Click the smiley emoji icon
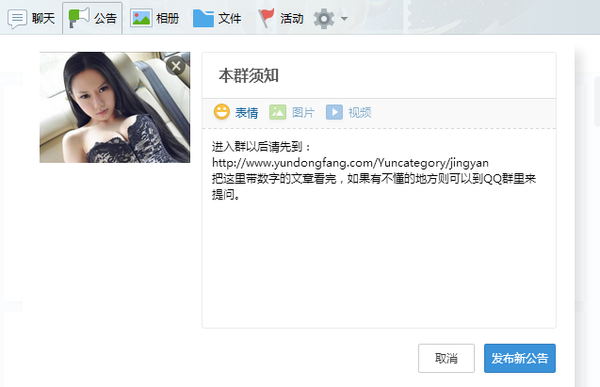The image size is (600, 387). click(x=222, y=112)
